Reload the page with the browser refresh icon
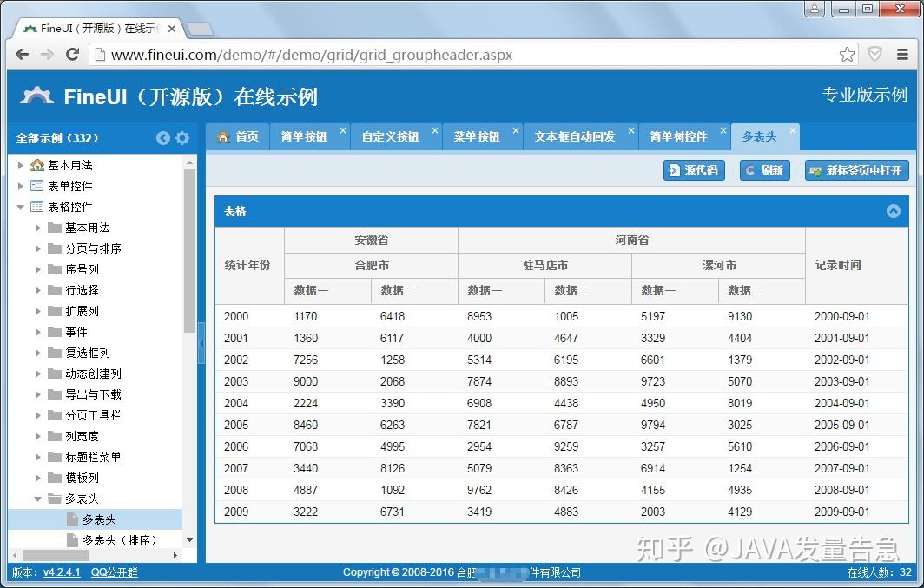The image size is (924, 588). [x=72, y=54]
